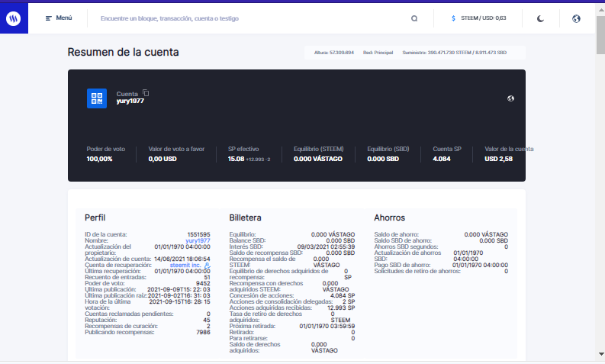Copy the account name yury1977

click(x=146, y=93)
